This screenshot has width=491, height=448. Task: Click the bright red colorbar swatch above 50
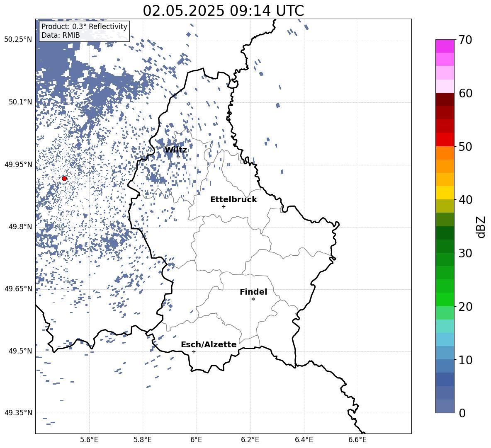pos(445,140)
